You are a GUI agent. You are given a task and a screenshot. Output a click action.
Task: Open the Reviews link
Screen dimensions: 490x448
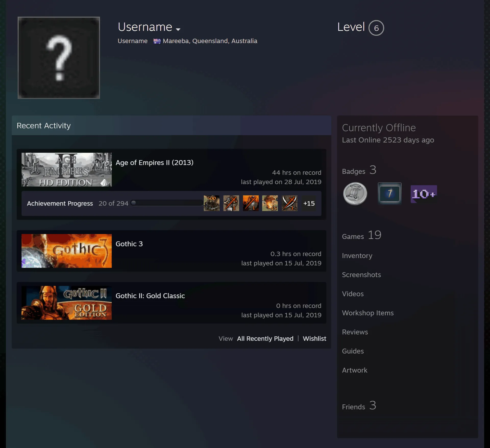[x=355, y=332]
